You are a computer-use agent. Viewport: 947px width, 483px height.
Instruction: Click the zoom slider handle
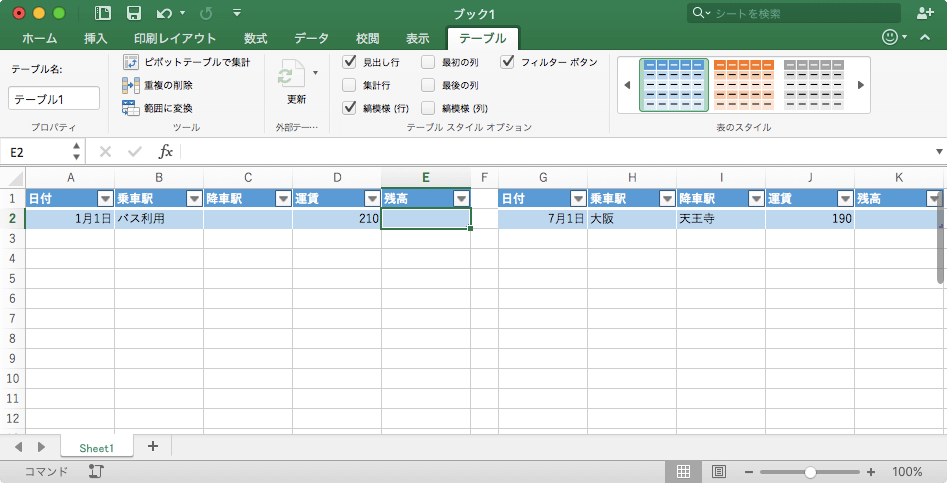pos(811,472)
